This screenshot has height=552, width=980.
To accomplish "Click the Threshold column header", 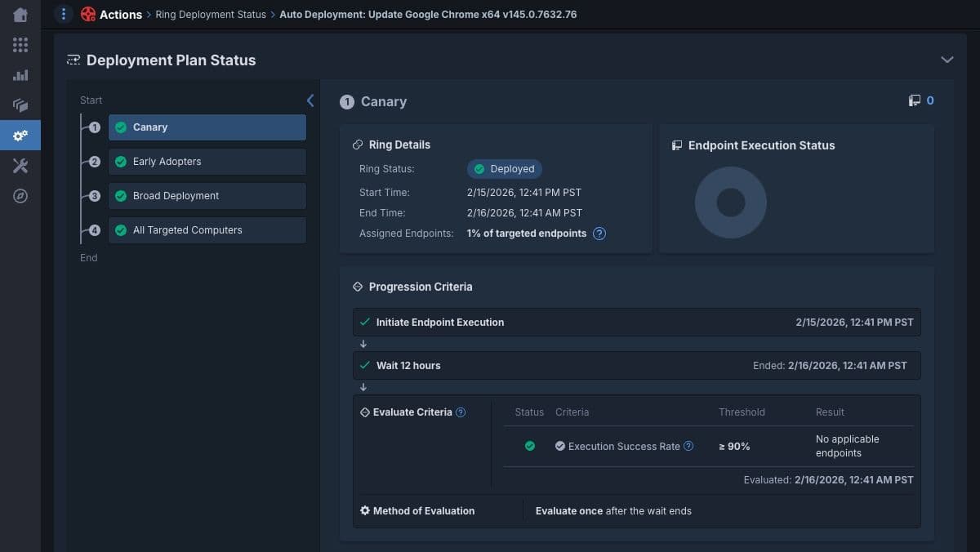I will click(x=742, y=412).
